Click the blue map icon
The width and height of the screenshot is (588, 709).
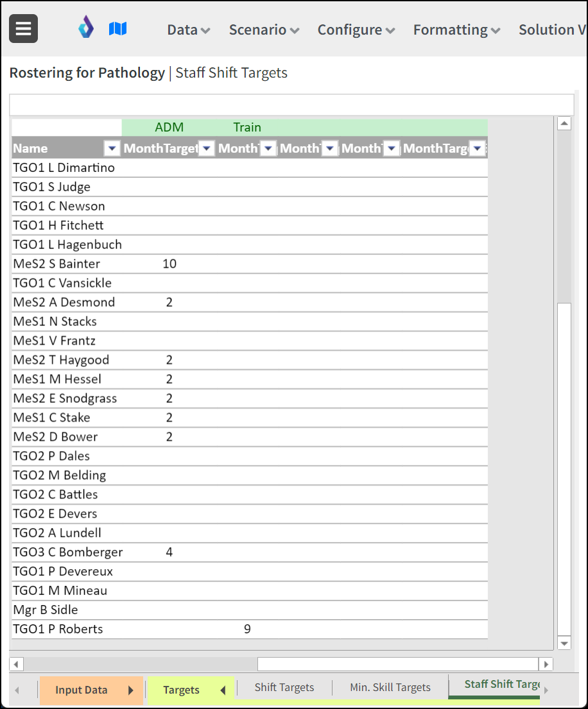(x=117, y=29)
